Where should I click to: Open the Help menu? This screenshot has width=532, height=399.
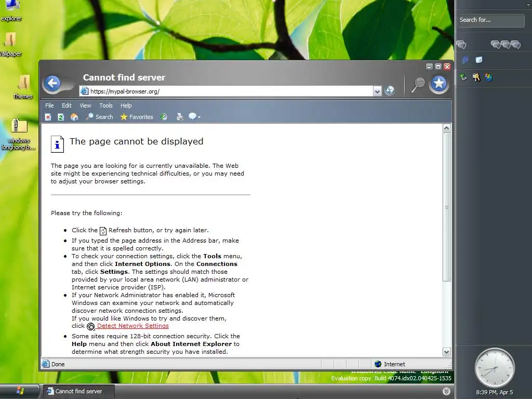(x=126, y=105)
